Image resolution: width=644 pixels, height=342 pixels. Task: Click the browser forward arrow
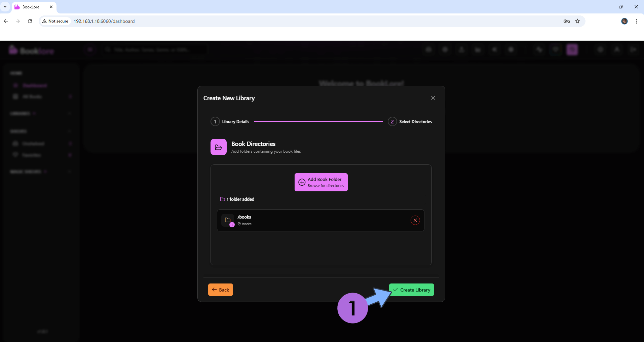pyautogui.click(x=18, y=21)
